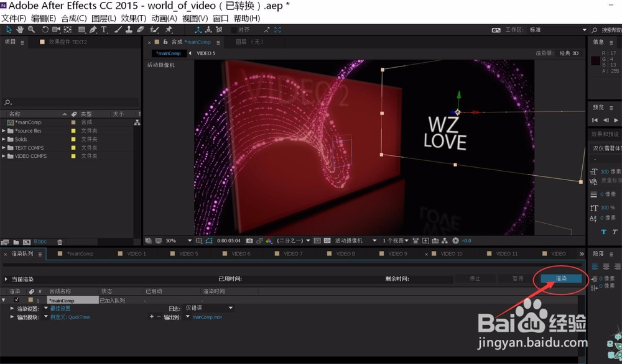Select the Eraser tool
Image resolution: width=622 pixels, height=364 pixels.
(140, 30)
